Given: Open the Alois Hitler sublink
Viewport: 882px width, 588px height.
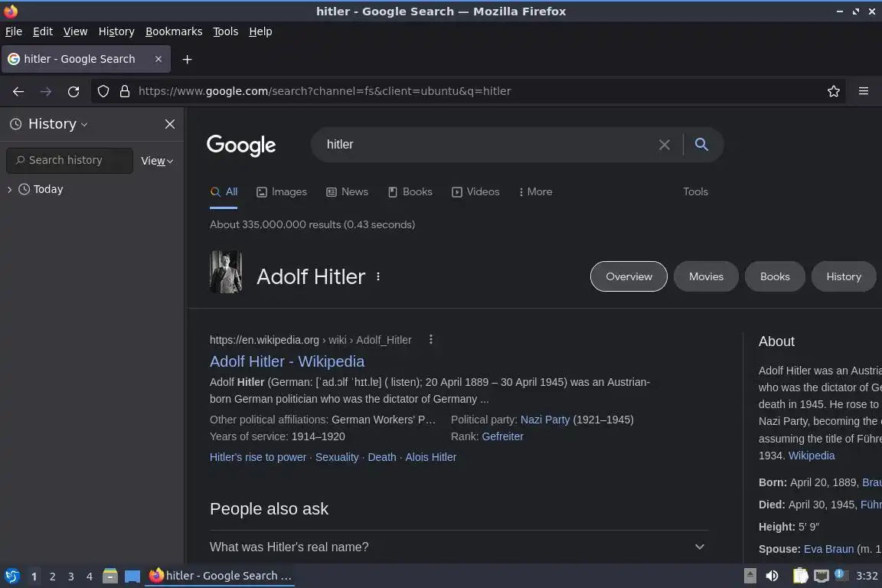Looking at the screenshot, I should [x=431, y=457].
